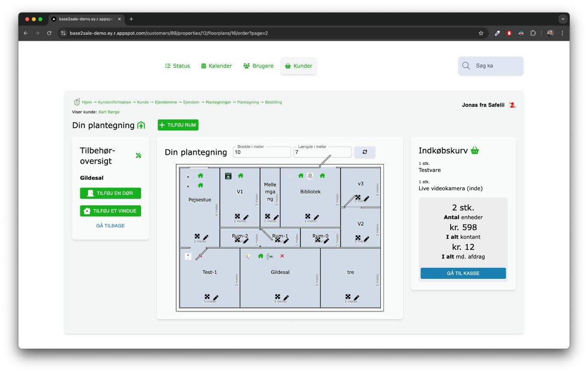
Task: Click the user logout icon beside Jonas fra Safelii
Action: pyautogui.click(x=513, y=105)
